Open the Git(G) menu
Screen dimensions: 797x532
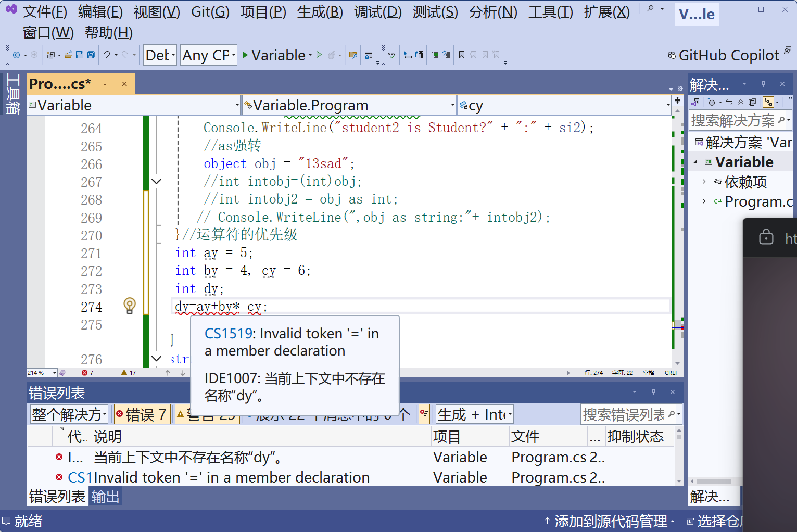210,12
